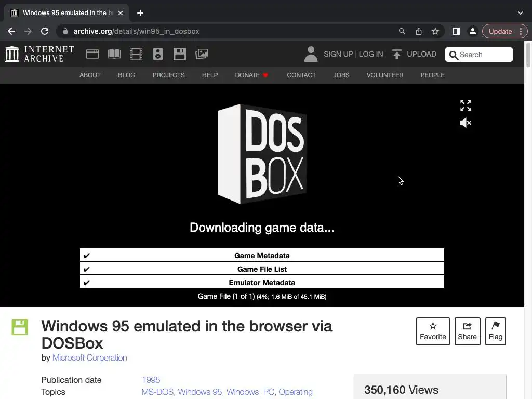Click UPLOAD text link

(421, 54)
